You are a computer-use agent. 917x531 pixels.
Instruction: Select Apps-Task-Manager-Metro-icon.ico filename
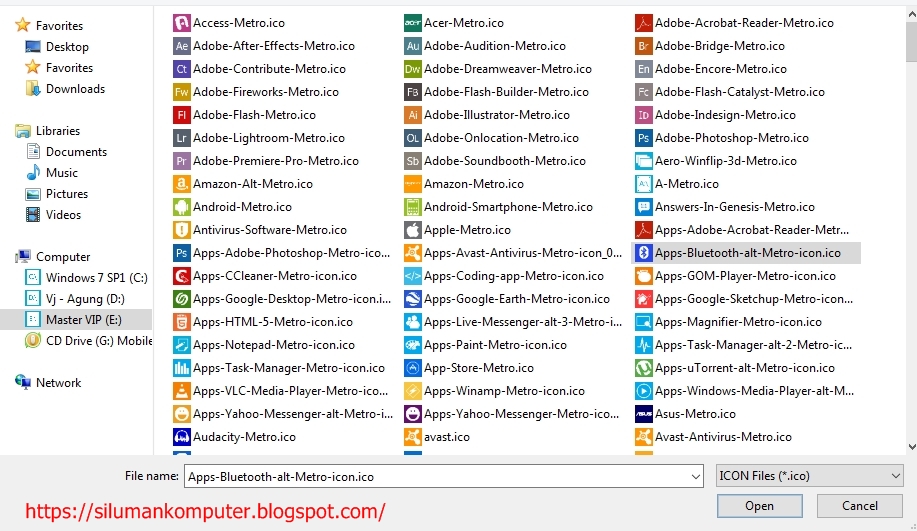pos(289,368)
